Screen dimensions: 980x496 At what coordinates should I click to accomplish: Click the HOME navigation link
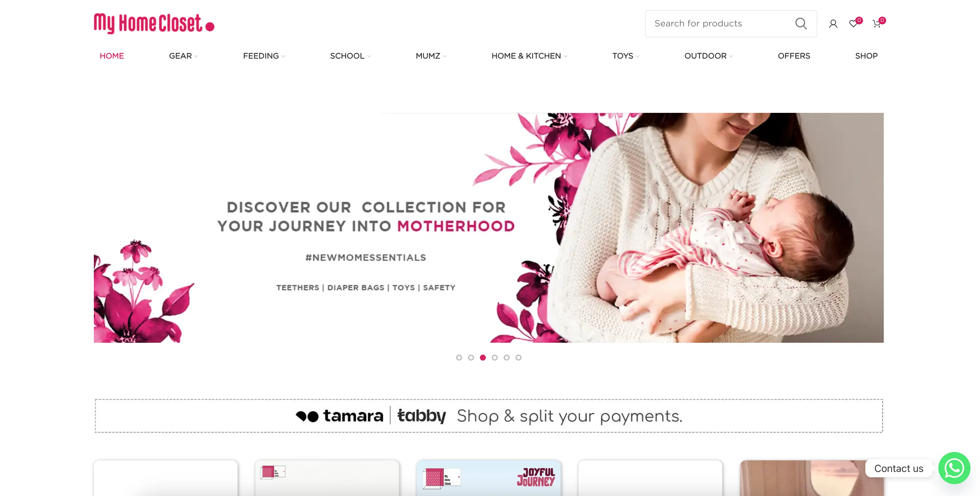coord(112,56)
